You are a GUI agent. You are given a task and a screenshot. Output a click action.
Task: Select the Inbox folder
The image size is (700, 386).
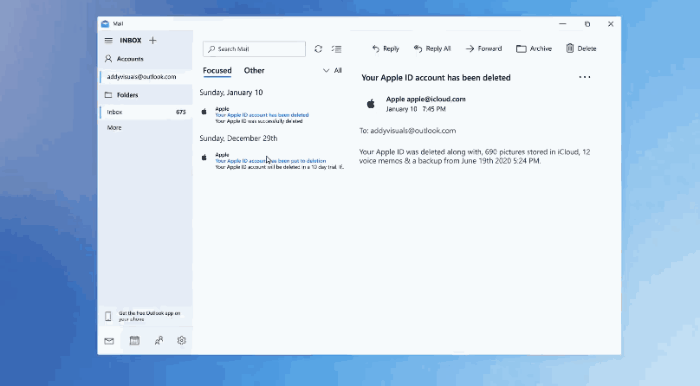click(146, 112)
